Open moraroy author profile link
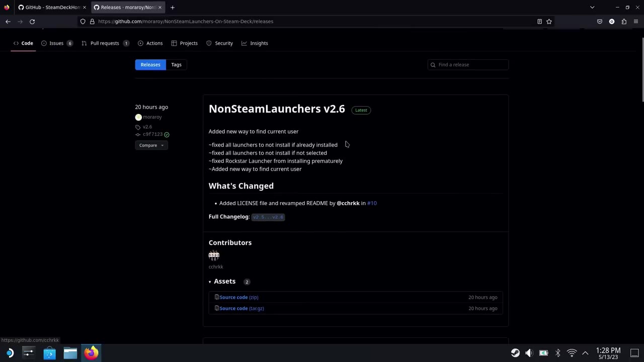The image size is (644, 362). pyautogui.click(x=152, y=117)
